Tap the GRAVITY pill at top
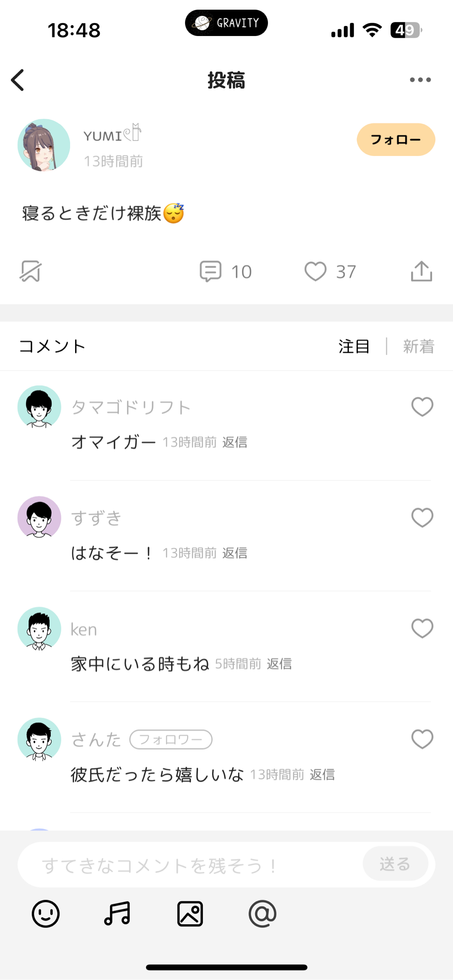This screenshot has height=980, width=453. point(226,23)
